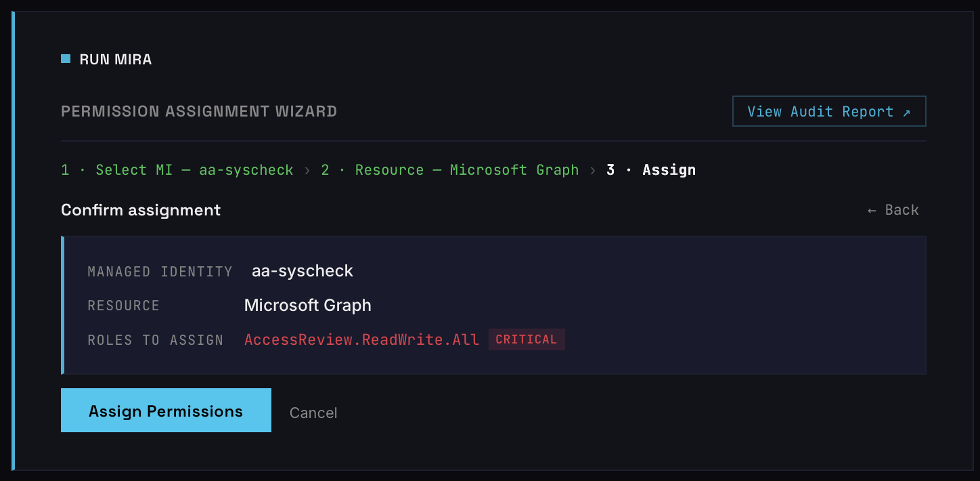Screen dimensions: 980x481
Task: Click the RESOURCE label
Action: tap(124, 306)
